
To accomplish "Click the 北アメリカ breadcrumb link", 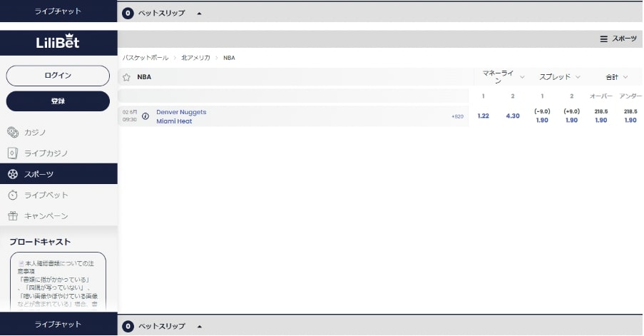I will point(195,58).
